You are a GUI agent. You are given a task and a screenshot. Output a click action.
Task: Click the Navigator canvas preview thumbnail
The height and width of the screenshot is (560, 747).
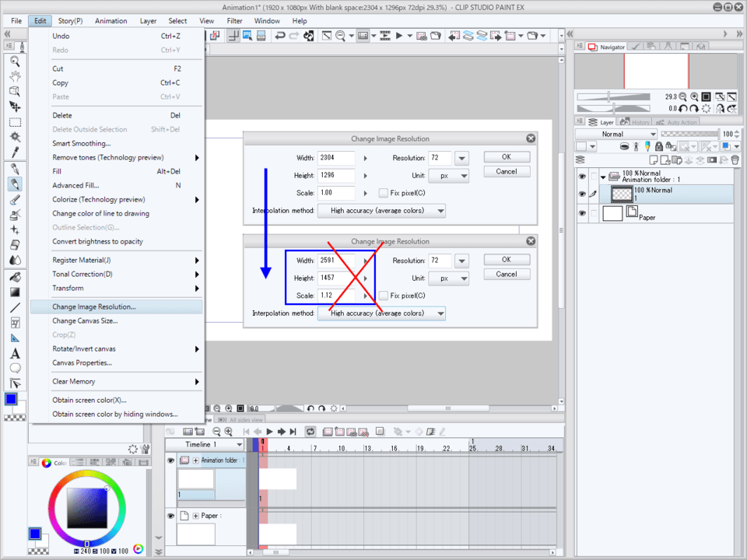[655, 71]
